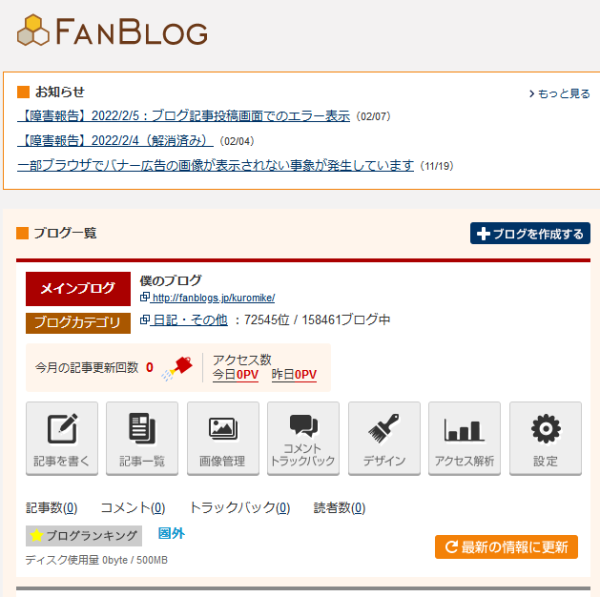Click today's 今日0PV access count

(x=235, y=374)
